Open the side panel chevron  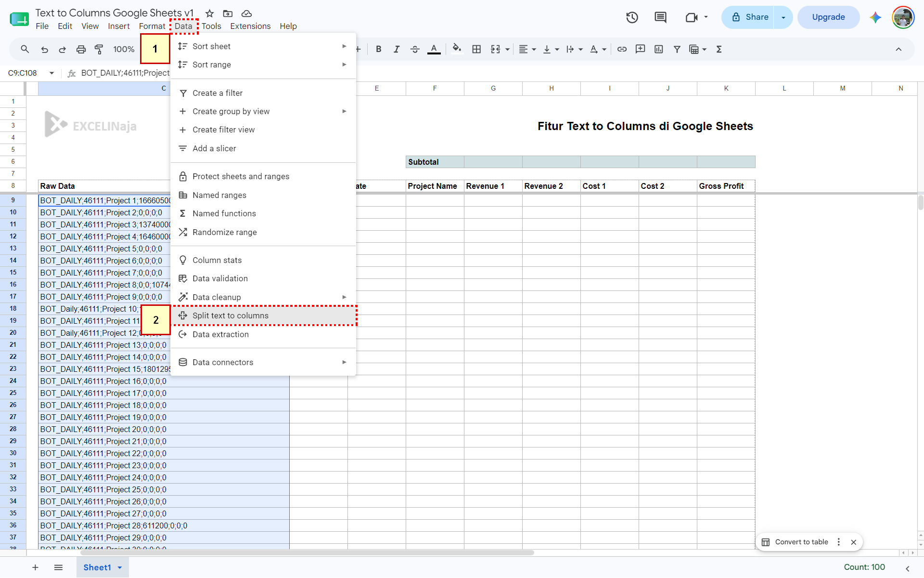tap(907, 568)
